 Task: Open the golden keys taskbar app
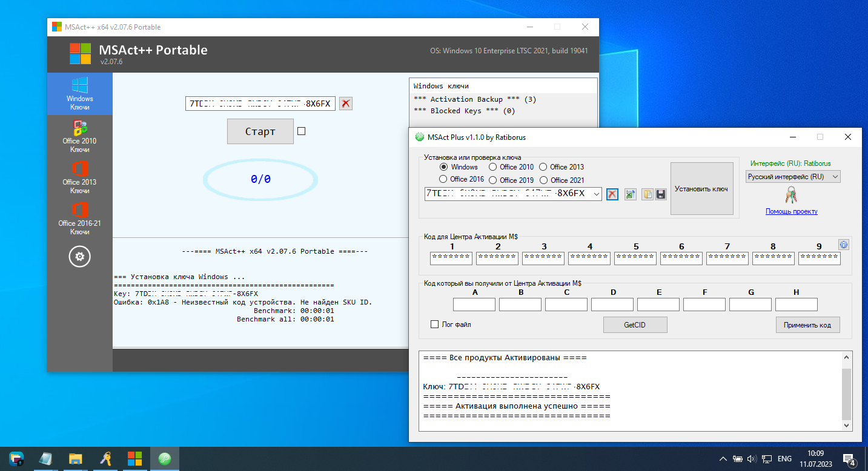coord(105,459)
